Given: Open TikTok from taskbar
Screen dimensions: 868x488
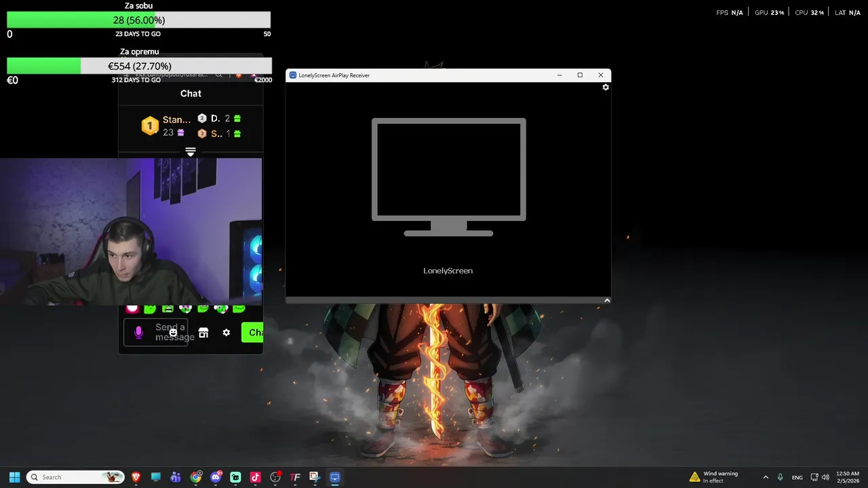Looking at the screenshot, I should click(255, 477).
